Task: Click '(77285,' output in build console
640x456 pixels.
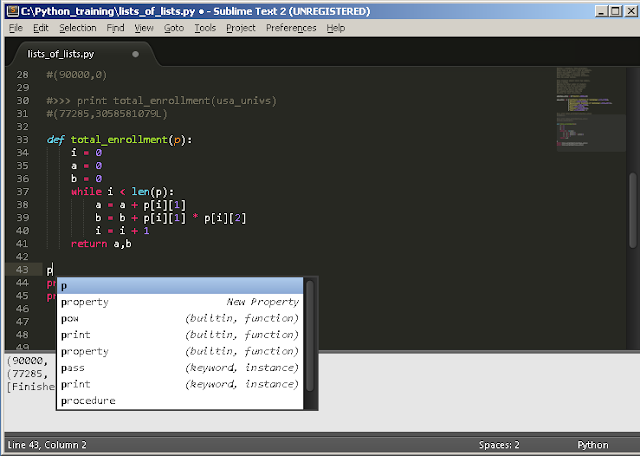Action: point(28,374)
